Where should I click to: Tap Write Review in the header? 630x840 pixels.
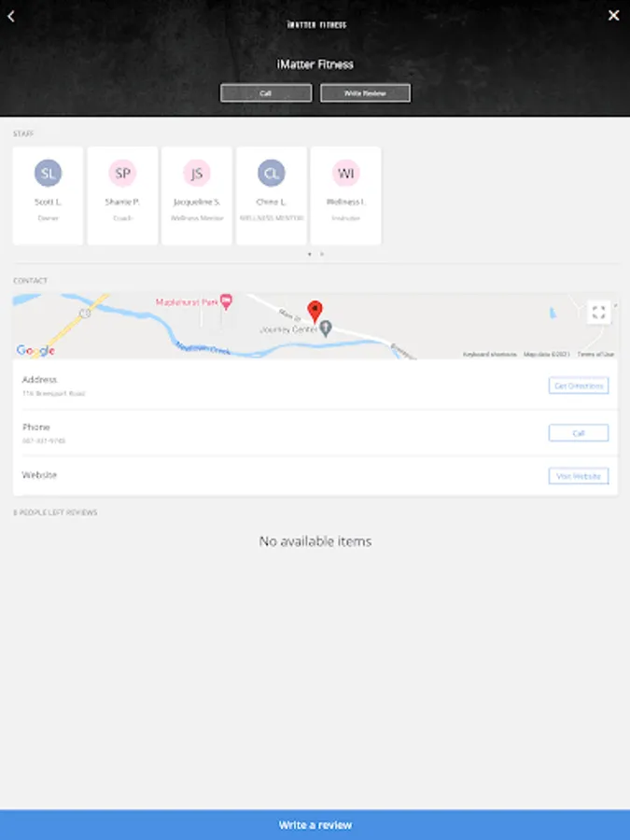[365, 92]
